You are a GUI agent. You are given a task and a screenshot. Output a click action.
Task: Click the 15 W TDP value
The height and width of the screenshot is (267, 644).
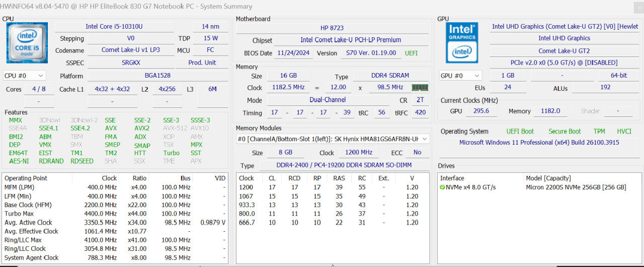point(210,38)
